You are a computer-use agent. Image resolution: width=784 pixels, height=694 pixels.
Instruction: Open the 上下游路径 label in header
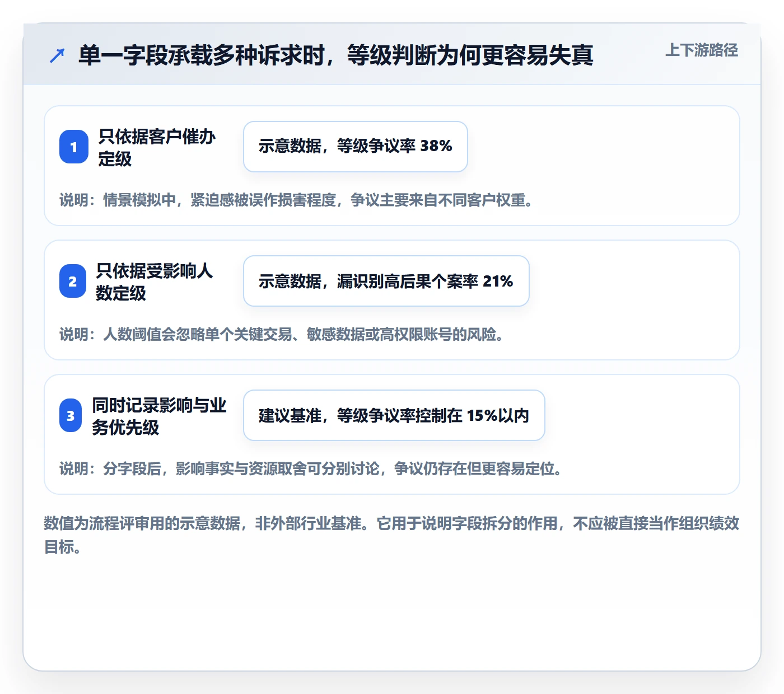click(x=702, y=50)
